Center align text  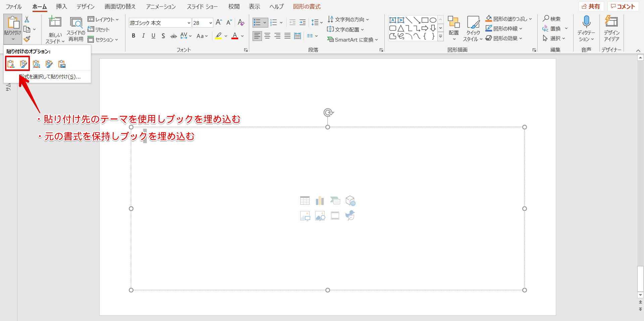tap(267, 36)
